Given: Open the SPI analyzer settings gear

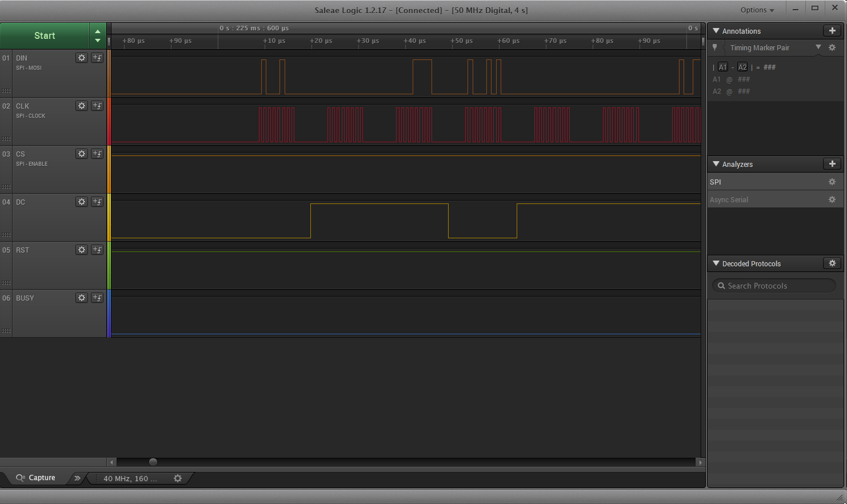Looking at the screenshot, I should (832, 182).
